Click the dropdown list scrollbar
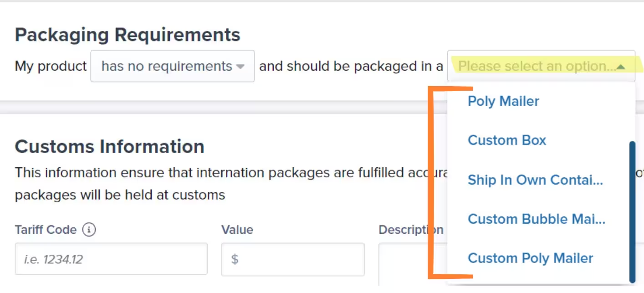This screenshot has width=644, height=293. tap(632, 210)
